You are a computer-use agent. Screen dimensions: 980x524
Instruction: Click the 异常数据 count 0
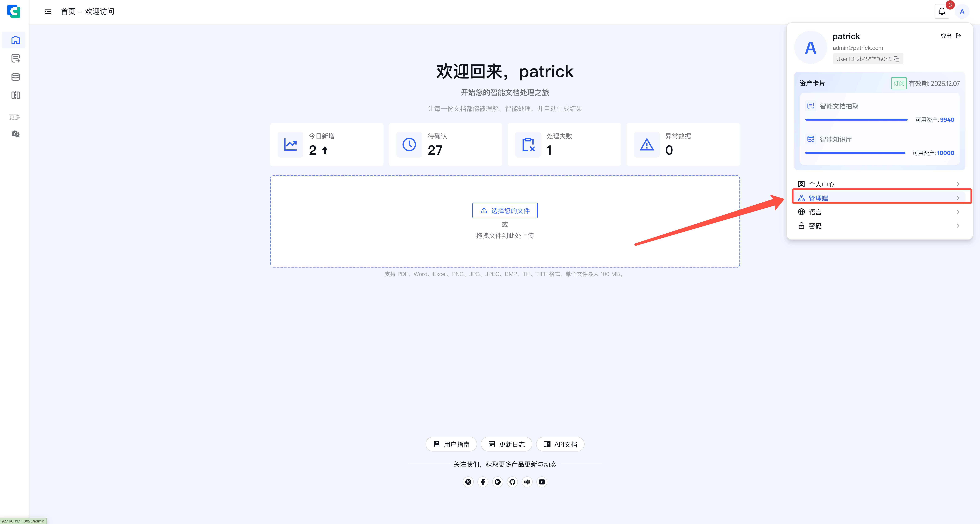click(669, 150)
